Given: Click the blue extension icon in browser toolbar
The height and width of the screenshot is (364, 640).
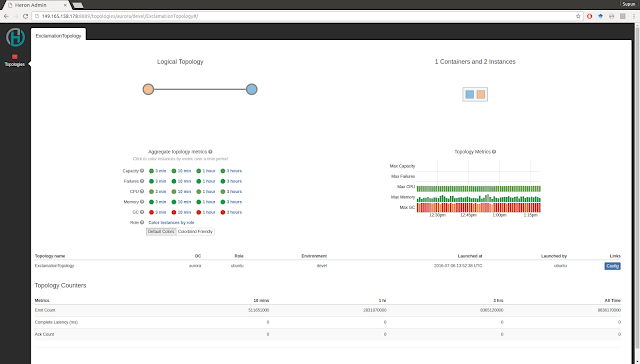Looking at the screenshot, I should 600,16.
